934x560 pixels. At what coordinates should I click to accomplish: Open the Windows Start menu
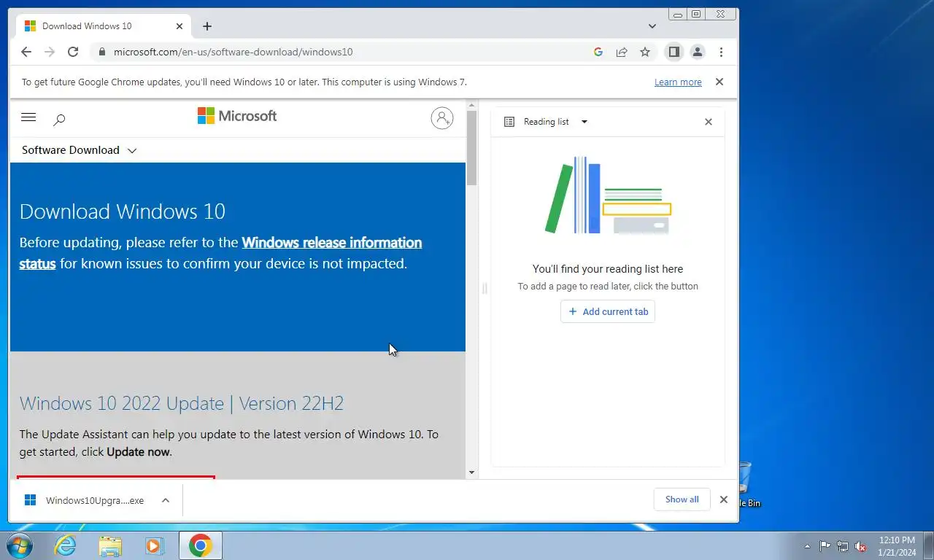pos(19,545)
